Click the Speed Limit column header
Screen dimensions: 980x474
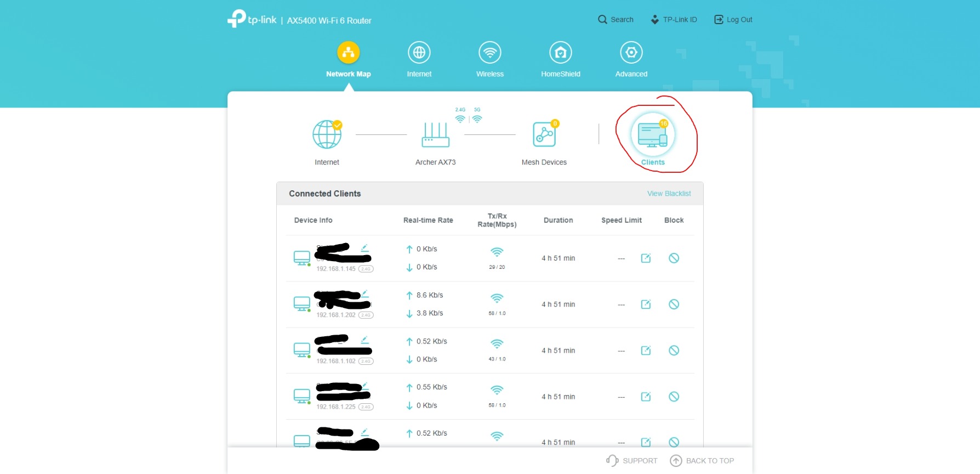coord(622,221)
